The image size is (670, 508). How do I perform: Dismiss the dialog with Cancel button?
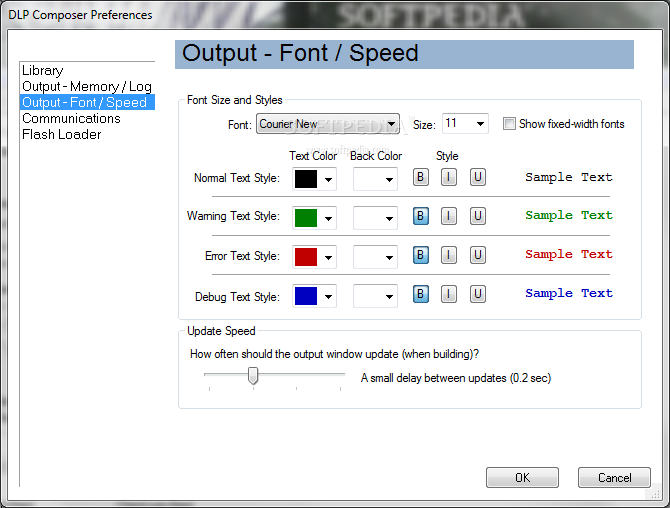click(x=614, y=477)
